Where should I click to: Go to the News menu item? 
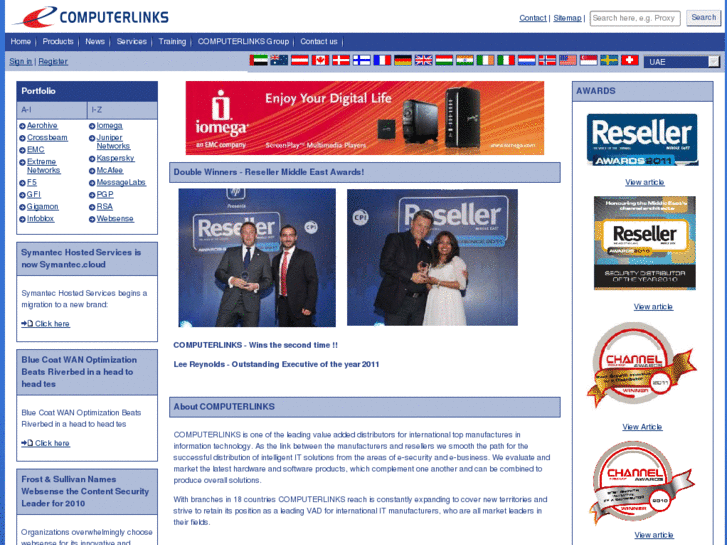point(95,41)
